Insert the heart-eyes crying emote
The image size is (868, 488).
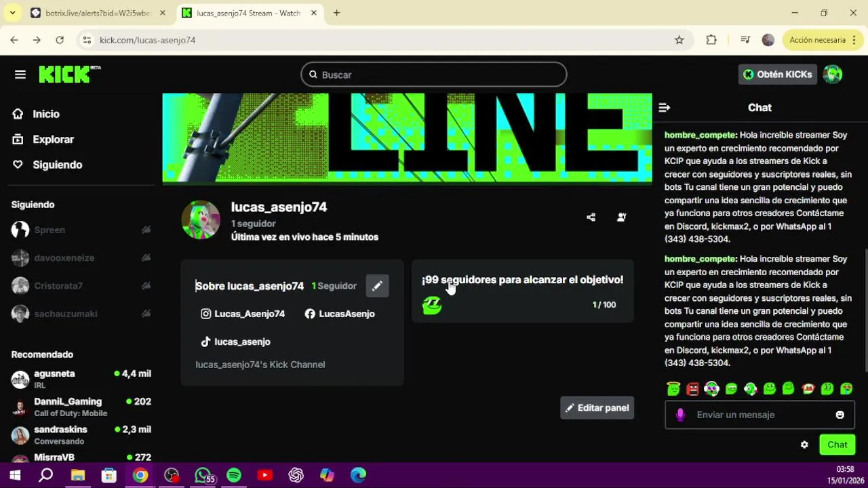point(846,389)
